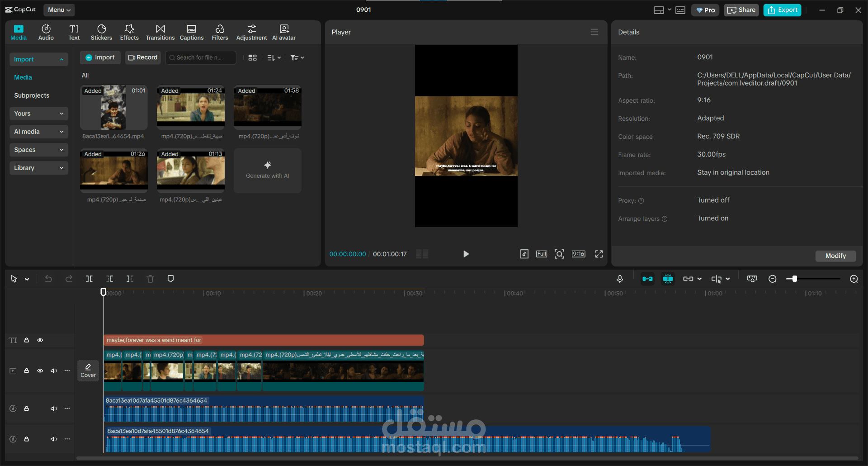Record a voiceover with the microphone
Screen dimensions: 868x466
click(x=620, y=279)
